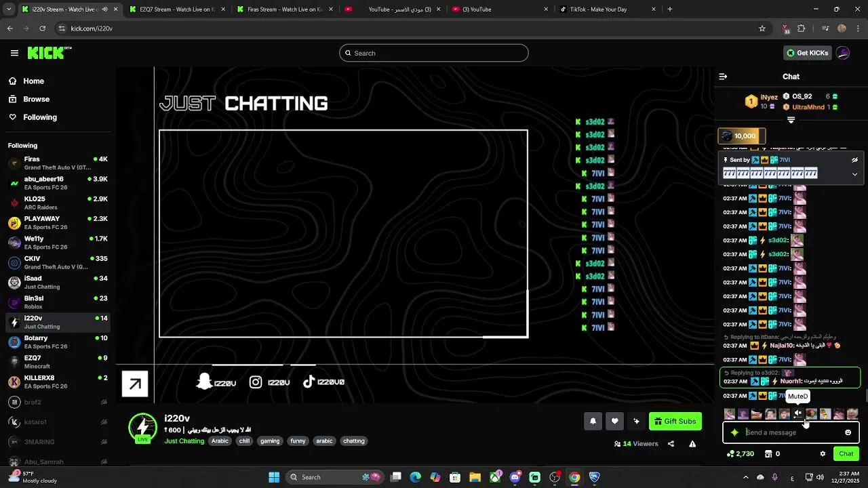The height and width of the screenshot is (488, 868).
Task: Collapse the chat panel
Action: (723, 77)
